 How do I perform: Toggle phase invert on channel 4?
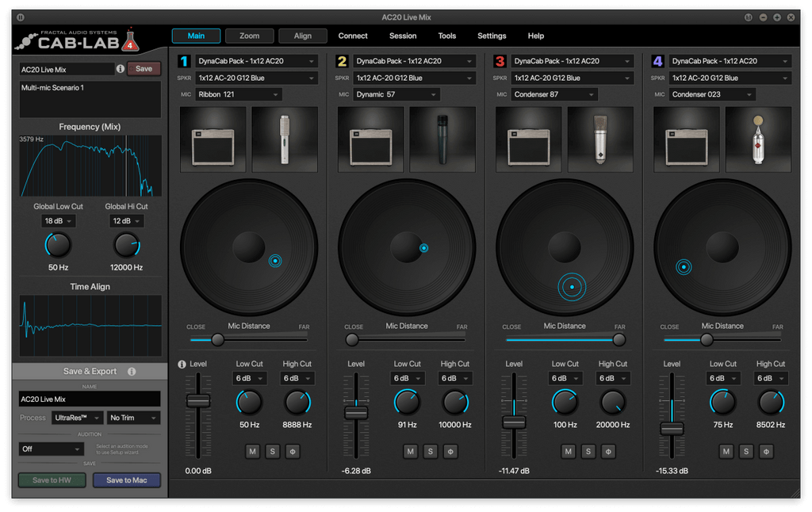click(766, 451)
